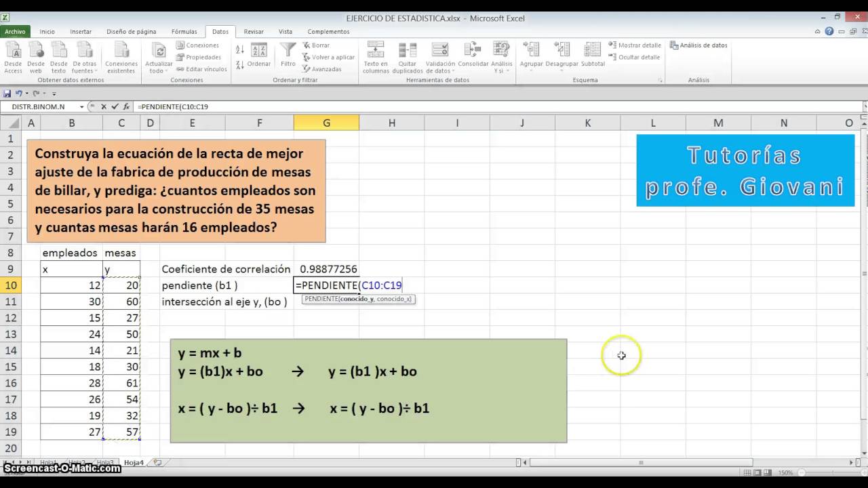
Task: Expand the Esquema group dialog launcher
Action: (660, 80)
